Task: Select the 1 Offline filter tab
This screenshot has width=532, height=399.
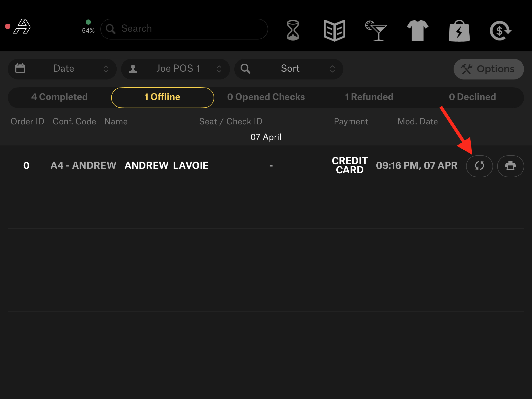Action: click(x=162, y=97)
